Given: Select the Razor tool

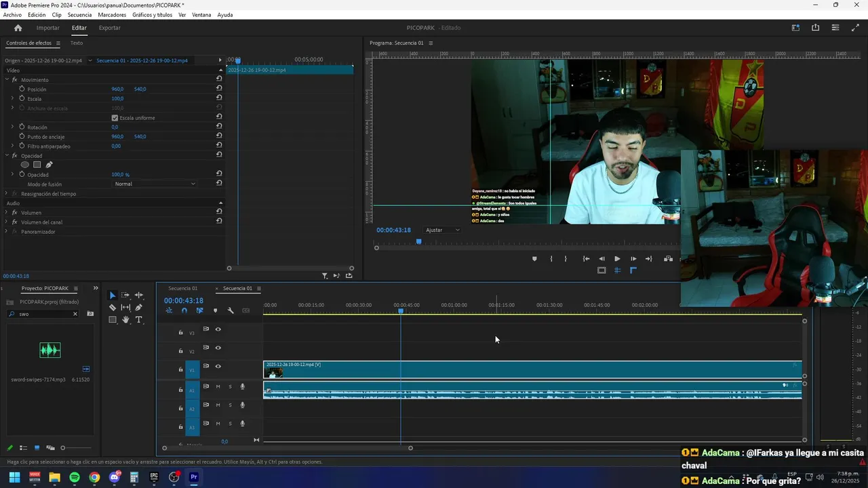Looking at the screenshot, I should pos(113,307).
